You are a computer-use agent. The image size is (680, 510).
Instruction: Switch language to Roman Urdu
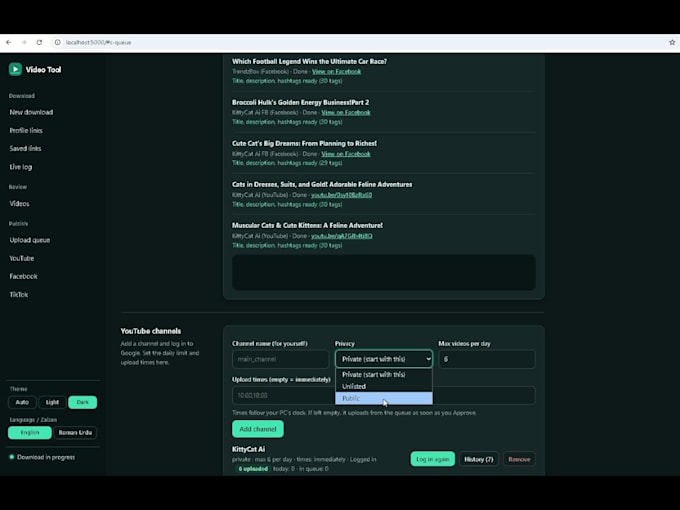75,433
